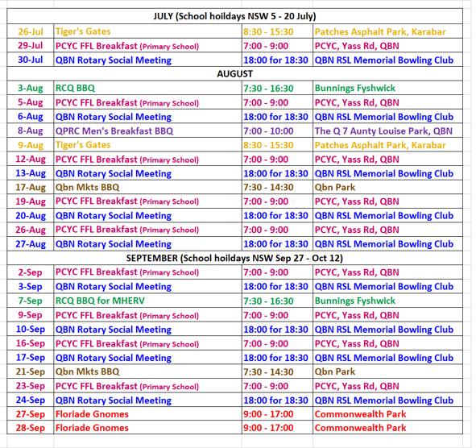Viewport: 476px width, 448px height.
Task: Select the 8-Aug date cell
Action: pos(31,131)
